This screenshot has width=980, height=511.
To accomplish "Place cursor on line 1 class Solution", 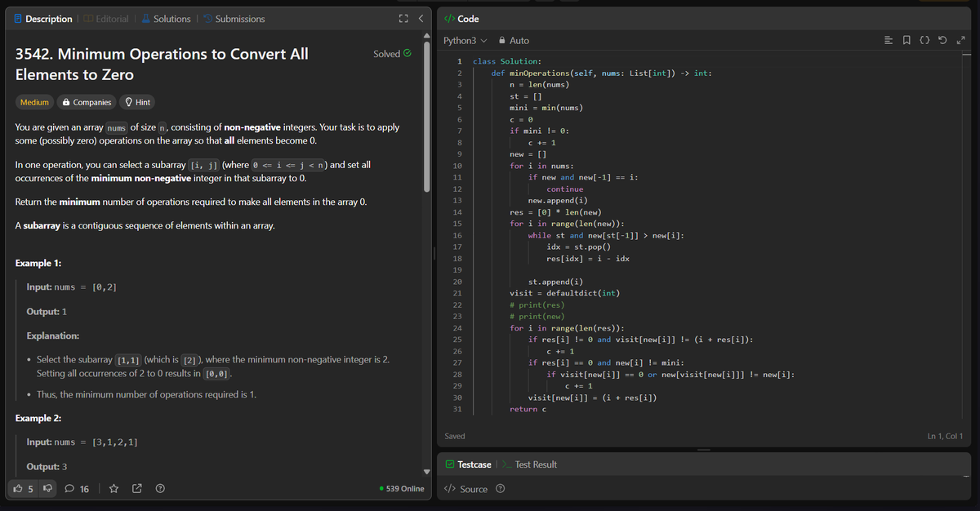I will (506, 61).
